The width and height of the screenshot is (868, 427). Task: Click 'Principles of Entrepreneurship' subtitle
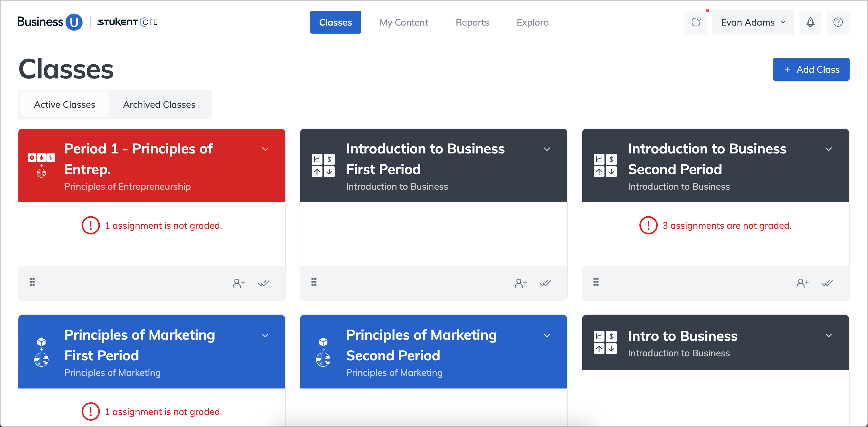click(x=127, y=186)
